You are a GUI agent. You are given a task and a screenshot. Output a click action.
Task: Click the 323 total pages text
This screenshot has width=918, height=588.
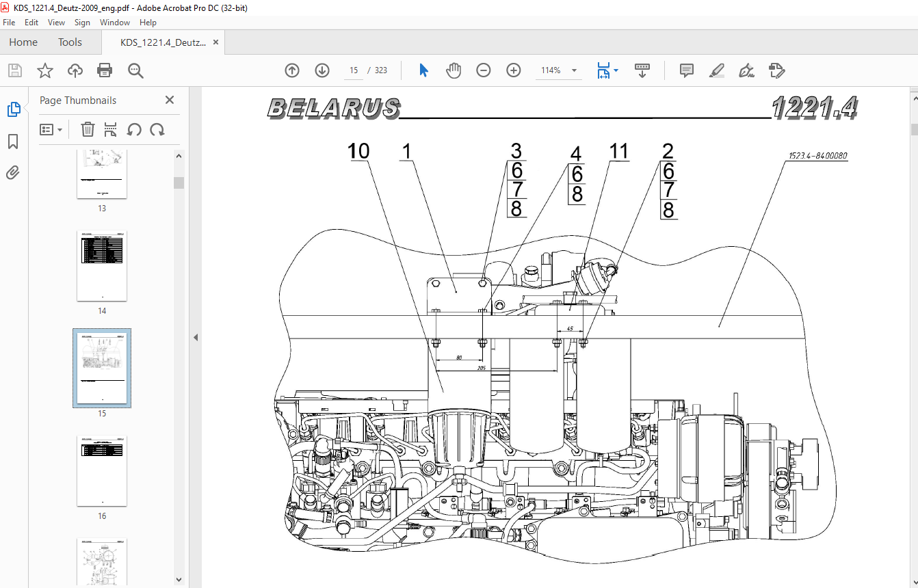click(x=381, y=70)
